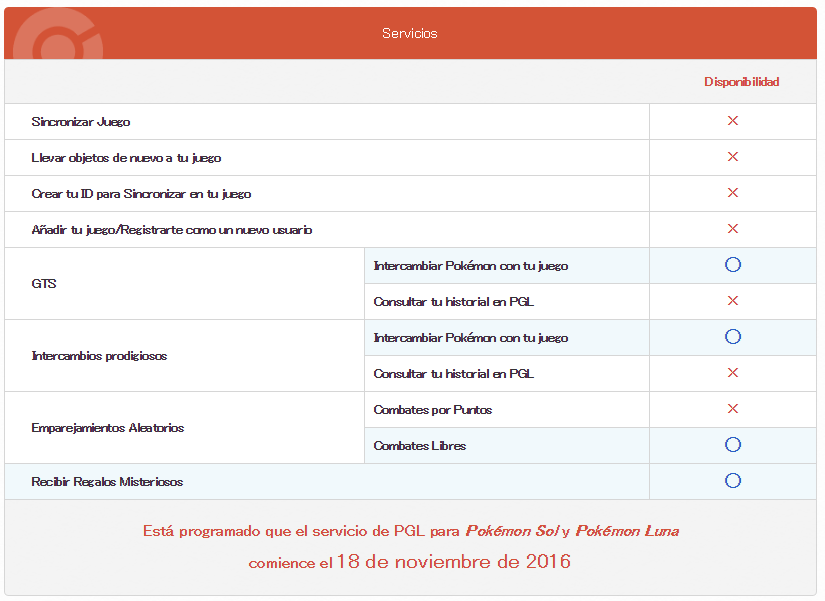Click the X icon for Sincronizar Juego
Viewport: 825px width, 601px height.
point(732,121)
